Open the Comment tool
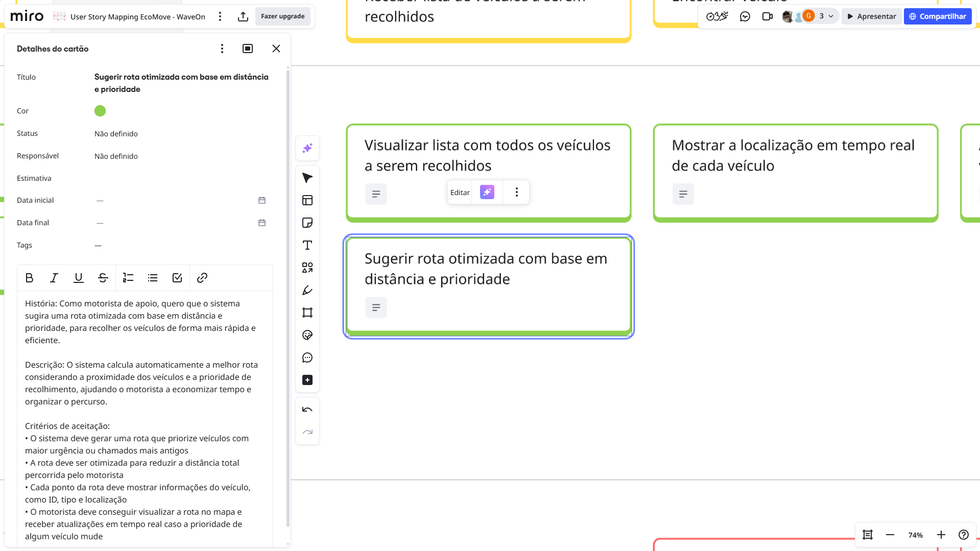The image size is (980, 551). point(307,357)
